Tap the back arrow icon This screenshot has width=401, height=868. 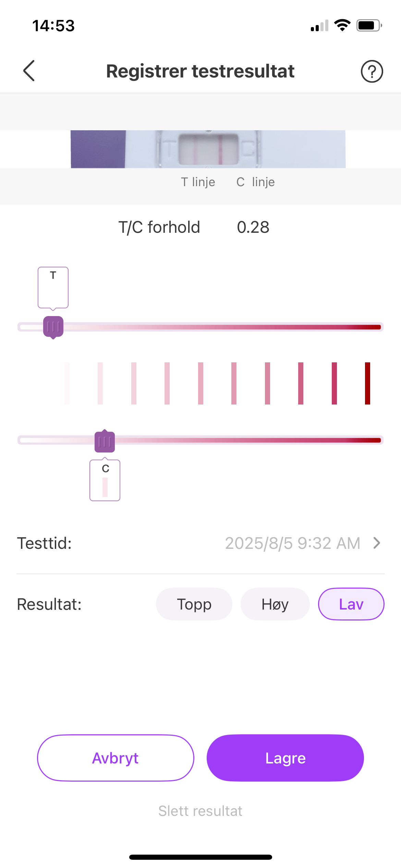29,71
